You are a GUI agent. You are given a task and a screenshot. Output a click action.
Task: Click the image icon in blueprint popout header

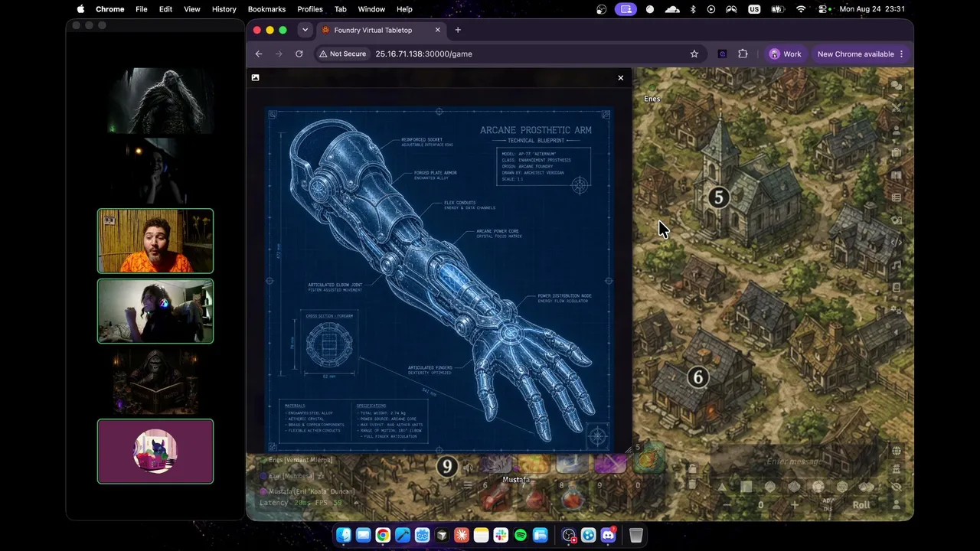click(x=255, y=77)
